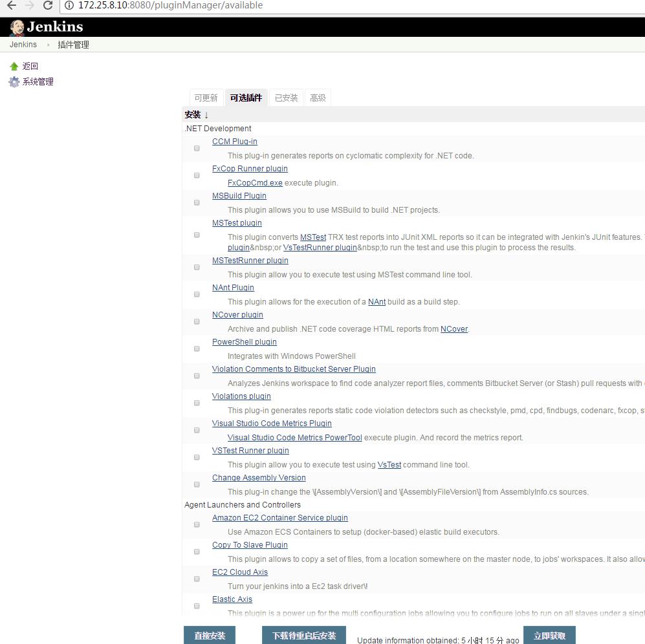
Task: Check the MSBuild Plugin checkbox
Action: (197, 203)
